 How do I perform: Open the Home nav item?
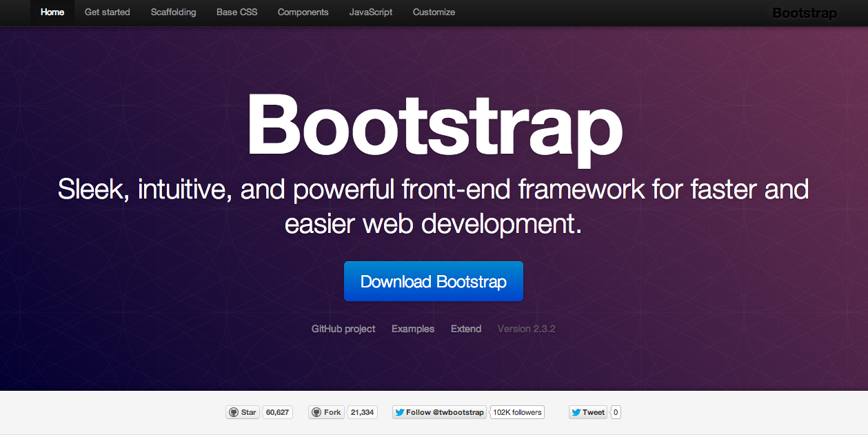52,12
